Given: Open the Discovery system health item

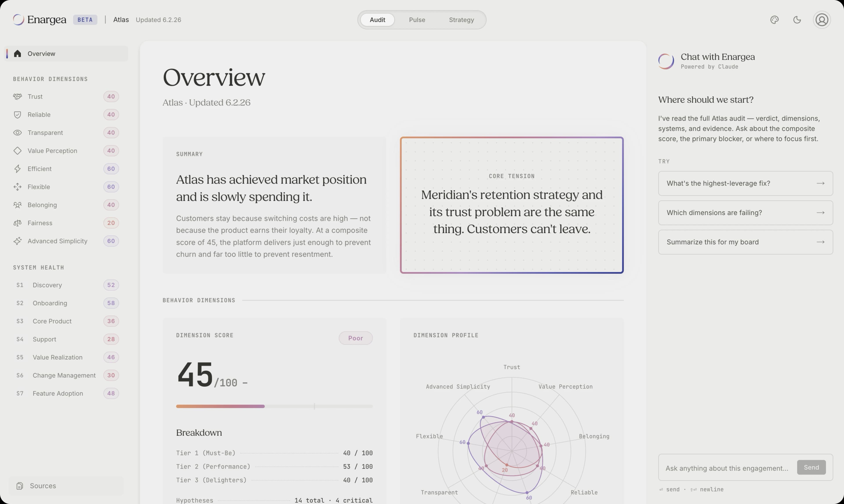Looking at the screenshot, I should coord(66,285).
